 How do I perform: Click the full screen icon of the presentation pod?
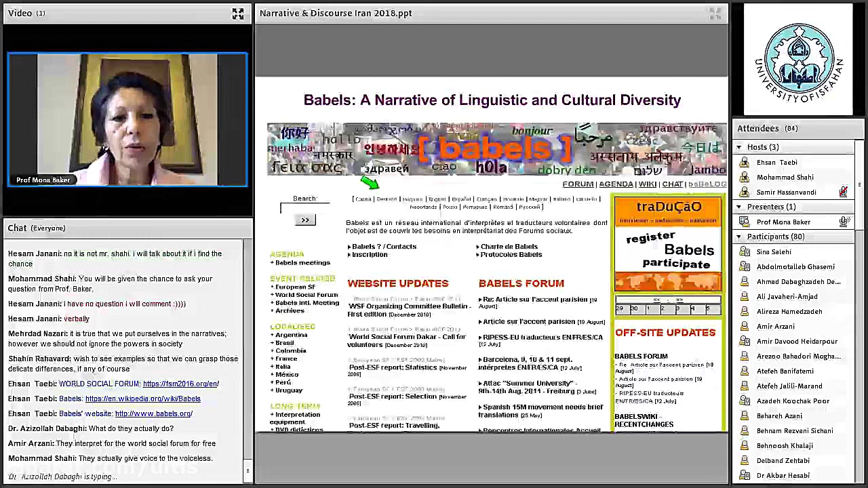(x=714, y=13)
